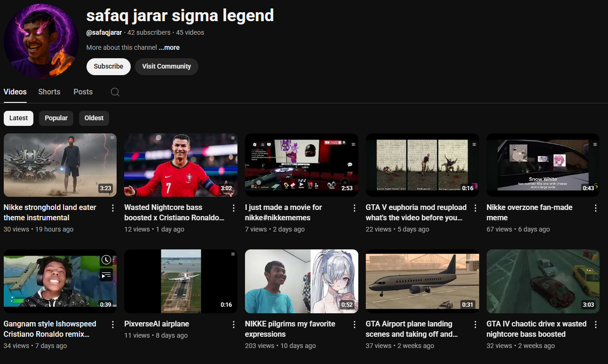Click the '42 subscribers' count text

[149, 32]
